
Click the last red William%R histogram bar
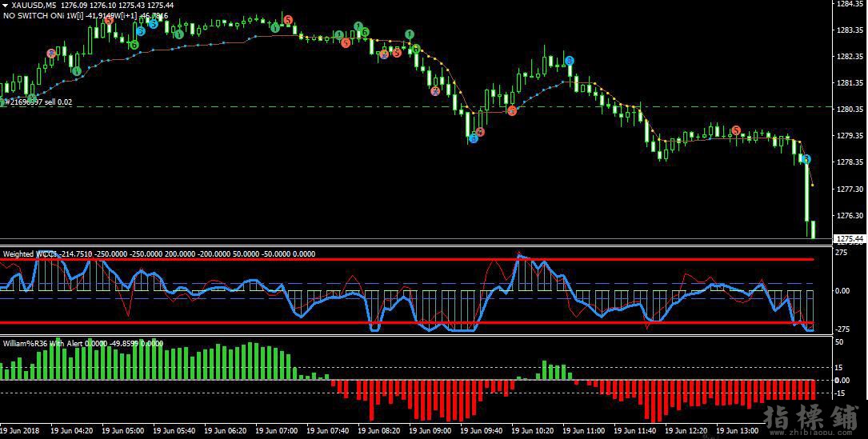coord(813,389)
